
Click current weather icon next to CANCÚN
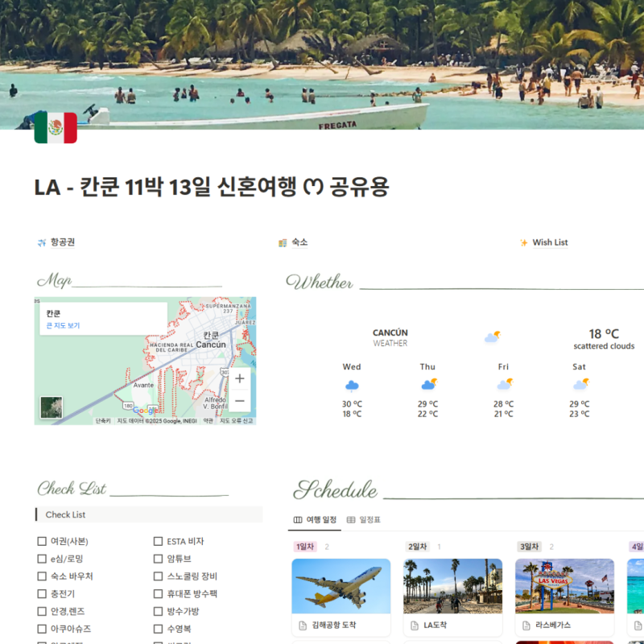pyautogui.click(x=492, y=336)
